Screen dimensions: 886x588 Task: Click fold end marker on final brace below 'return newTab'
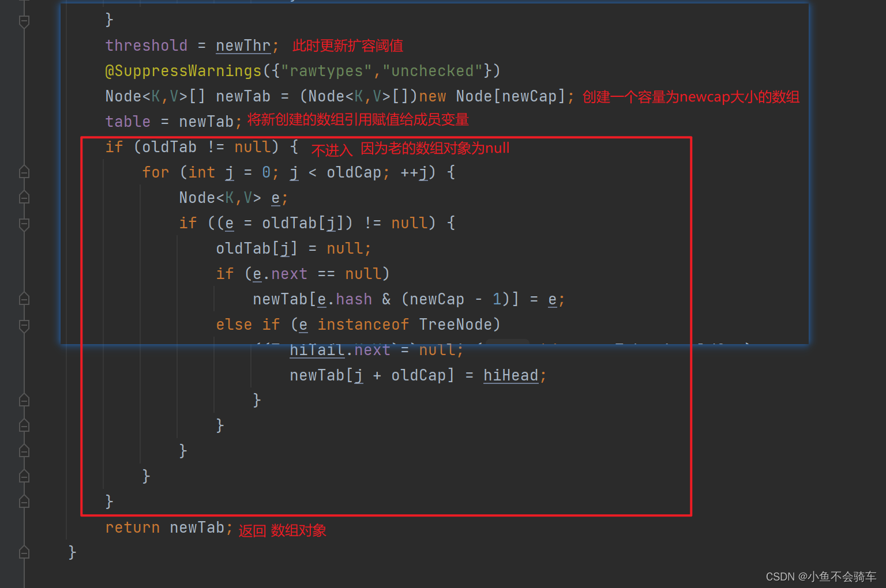pos(24,552)
